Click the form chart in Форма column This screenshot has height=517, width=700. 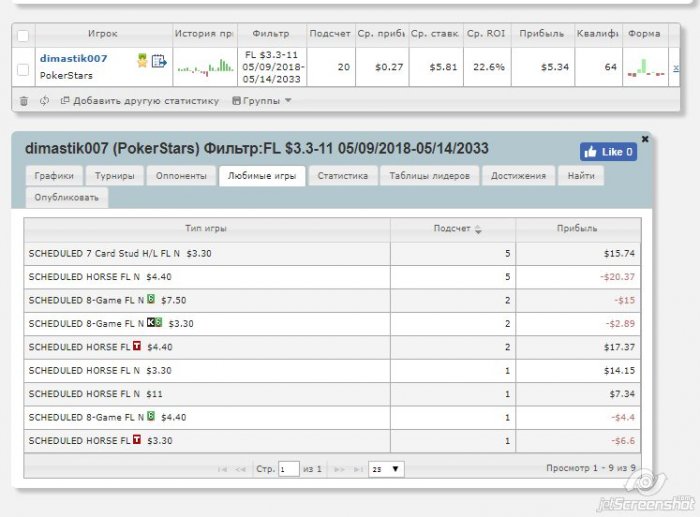pyautogui.click(x=646, y=68)
